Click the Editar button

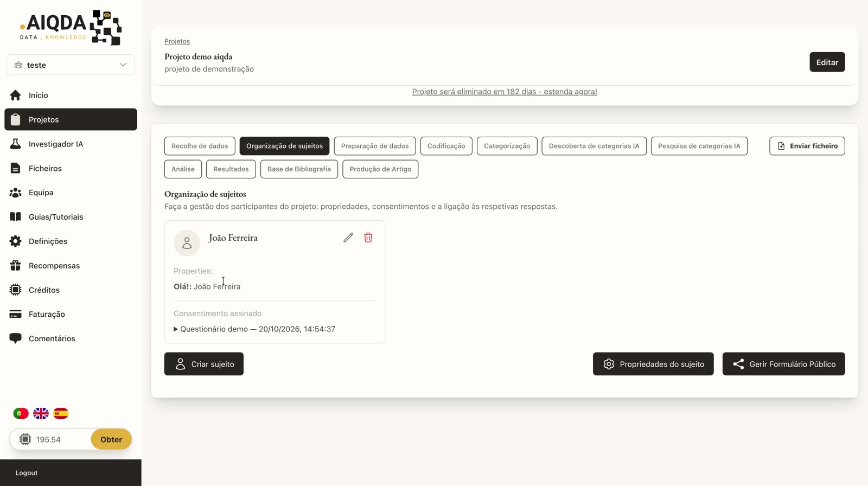pyautogui.click(x=827, y=62)
